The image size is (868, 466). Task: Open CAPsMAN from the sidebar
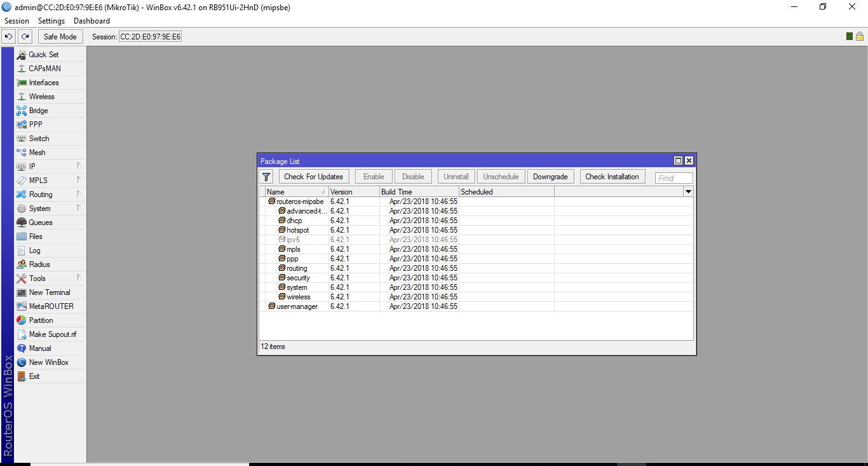(50, 69)
